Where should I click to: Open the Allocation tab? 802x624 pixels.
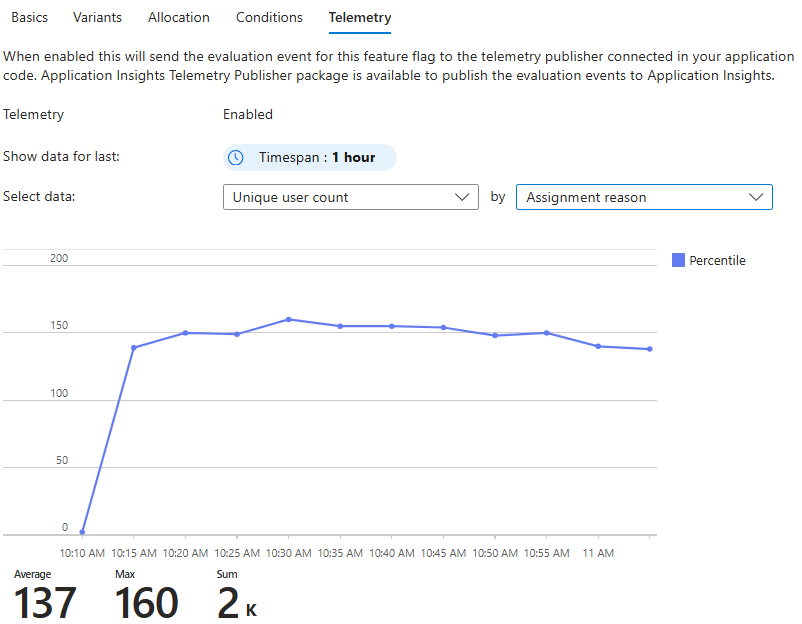click(x=178, y=17)
